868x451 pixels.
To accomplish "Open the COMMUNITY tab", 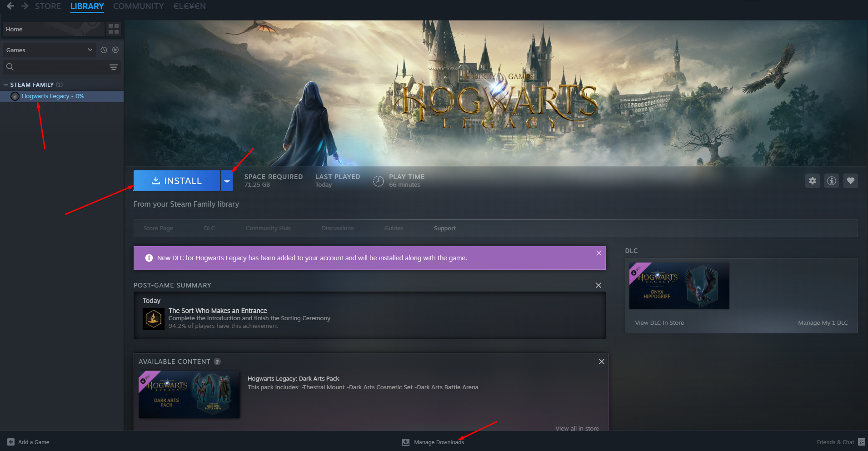I will 138,6.
